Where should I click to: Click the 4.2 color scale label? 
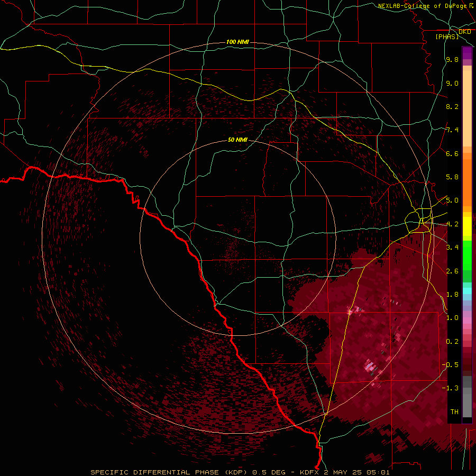tap(452, 224)
